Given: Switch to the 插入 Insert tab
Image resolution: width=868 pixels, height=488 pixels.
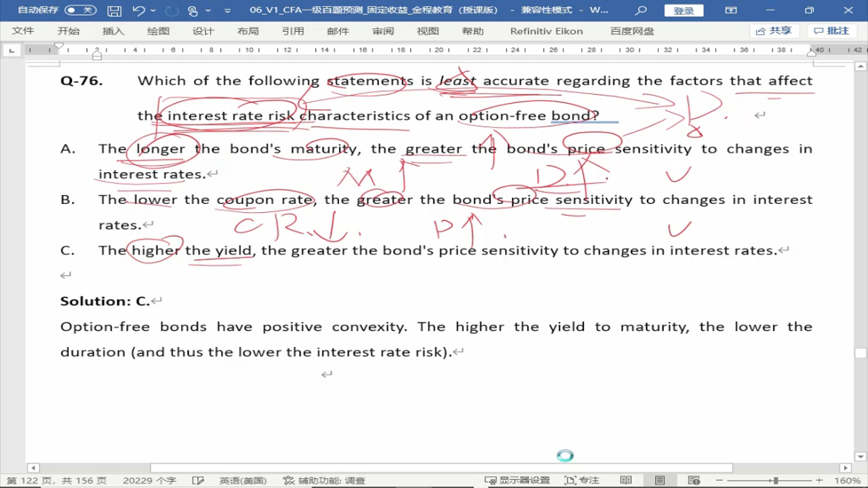Looking at the screenshot, I should 113,31.
